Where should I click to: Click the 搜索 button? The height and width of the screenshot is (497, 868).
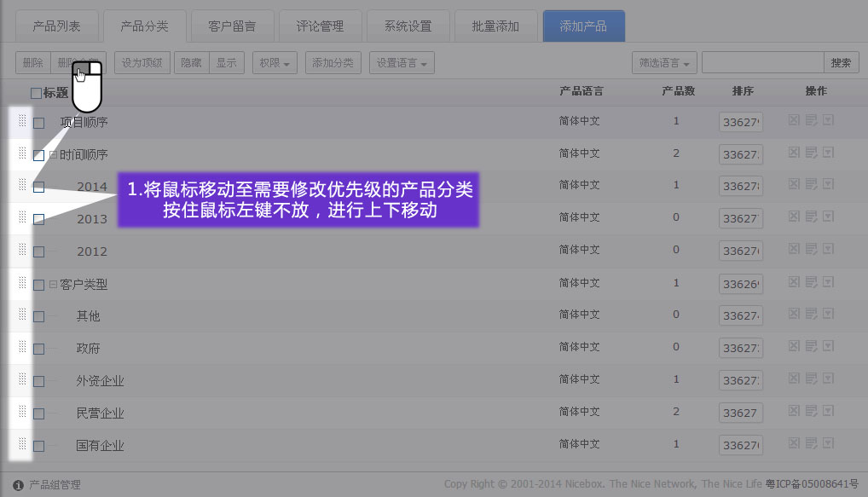coord(840,62)
